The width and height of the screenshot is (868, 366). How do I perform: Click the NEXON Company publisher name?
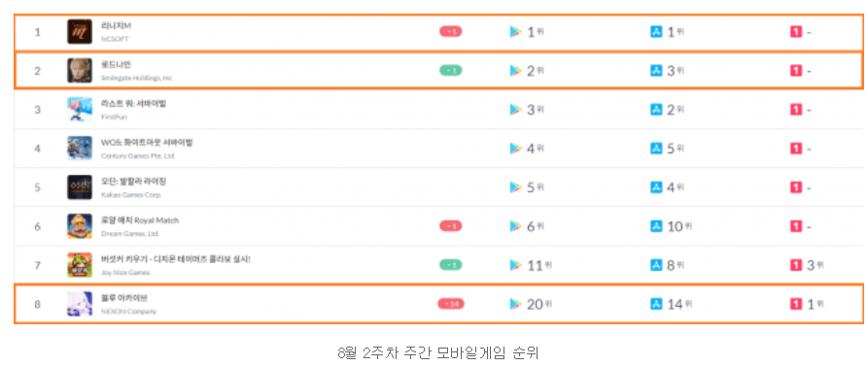click(128, 312)
